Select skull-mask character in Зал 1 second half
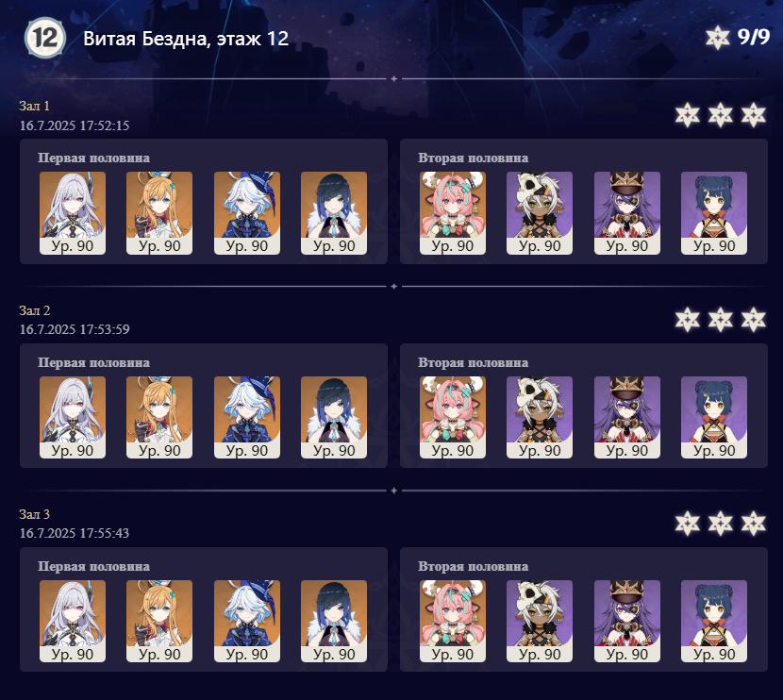Image resolution: width=783 pixels, height=700 pixels. tap(540, 213)
